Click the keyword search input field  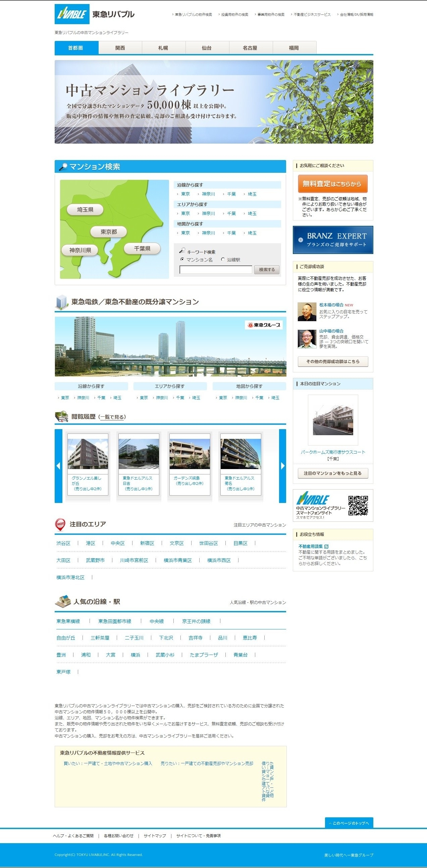[x=216, y=269]
